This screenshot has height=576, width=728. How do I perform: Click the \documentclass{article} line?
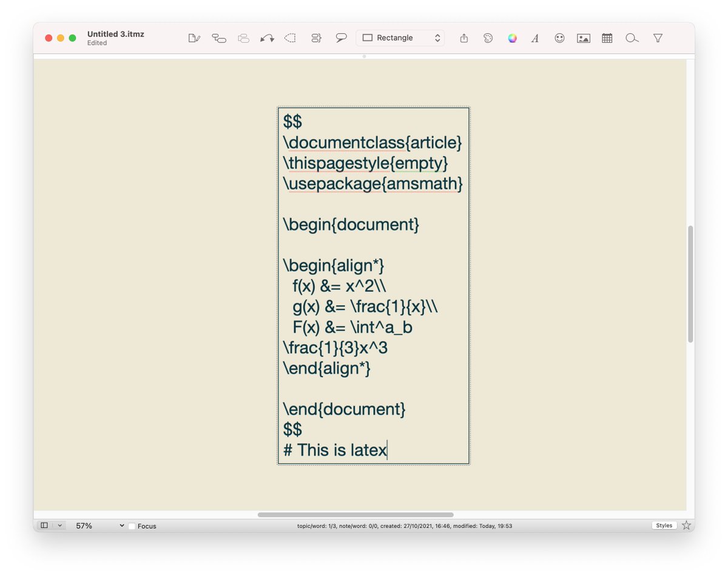[x=372, y=143]
